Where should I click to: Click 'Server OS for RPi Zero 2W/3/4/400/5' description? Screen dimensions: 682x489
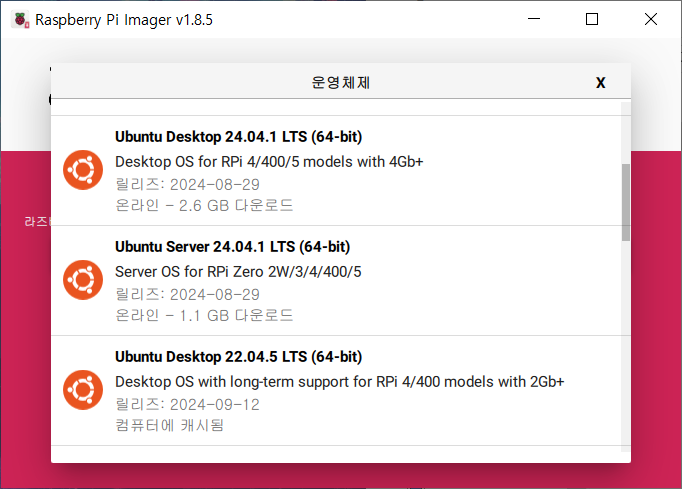238,272
